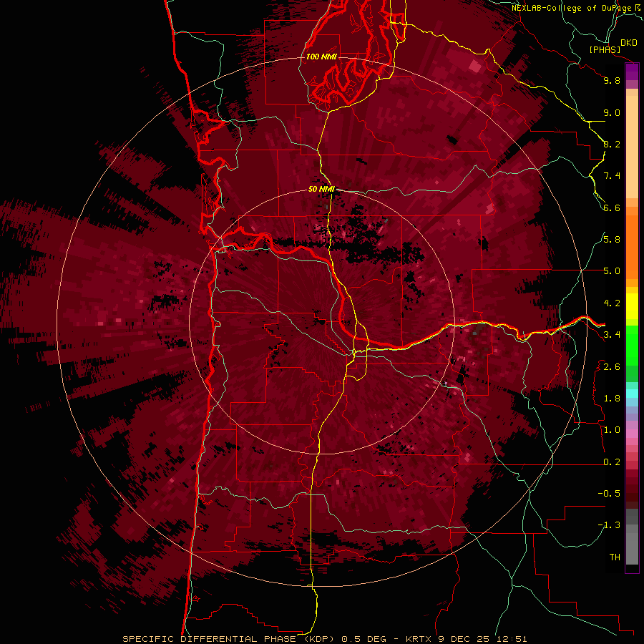Click the 8.2 value on the color scale
This screenshot has width=644, height=644.
click(x=612, y=144)
